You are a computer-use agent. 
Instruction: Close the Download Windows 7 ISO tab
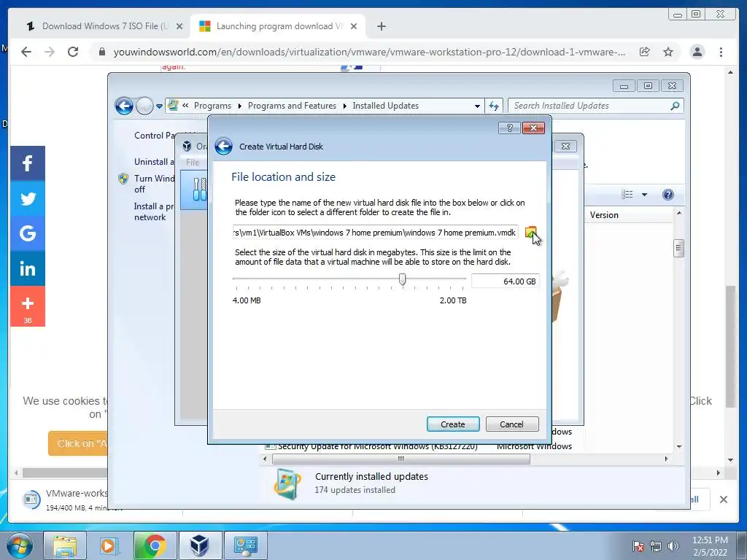point(179,26)
